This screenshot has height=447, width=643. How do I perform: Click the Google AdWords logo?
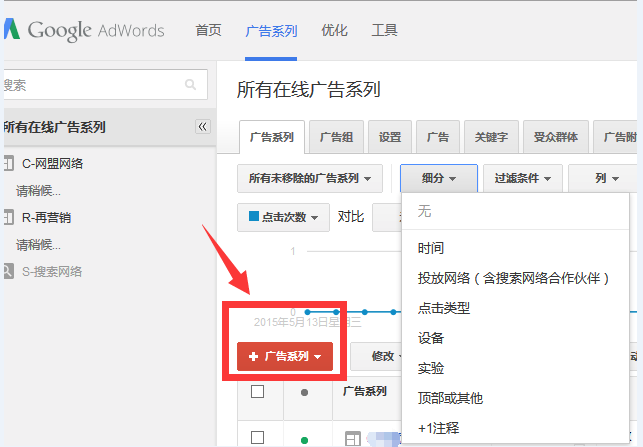tap(84, 30)
